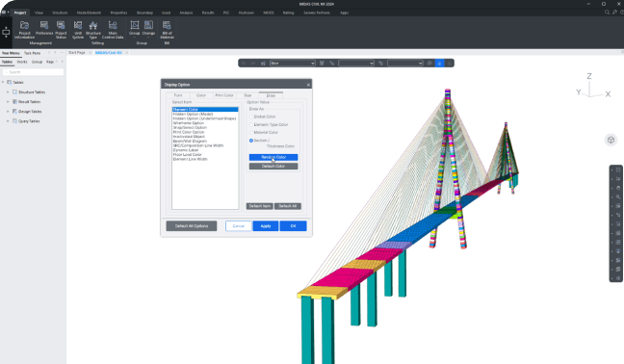Click the Tables root icon in tree
Viewport: 624px width, 364px height.
[x=10, y=83]
